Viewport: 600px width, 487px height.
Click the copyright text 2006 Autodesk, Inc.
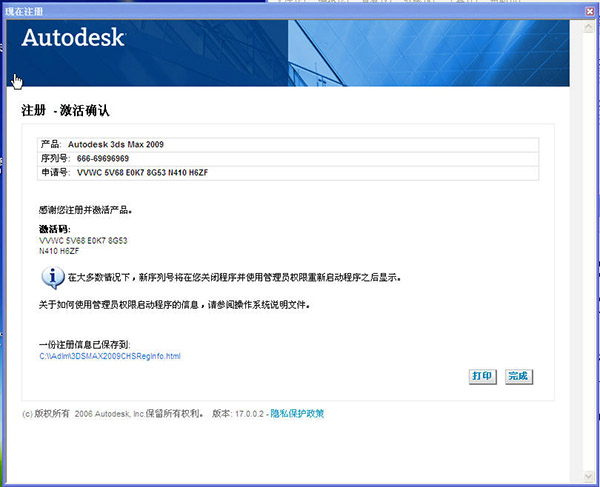[x=109, y=414]
